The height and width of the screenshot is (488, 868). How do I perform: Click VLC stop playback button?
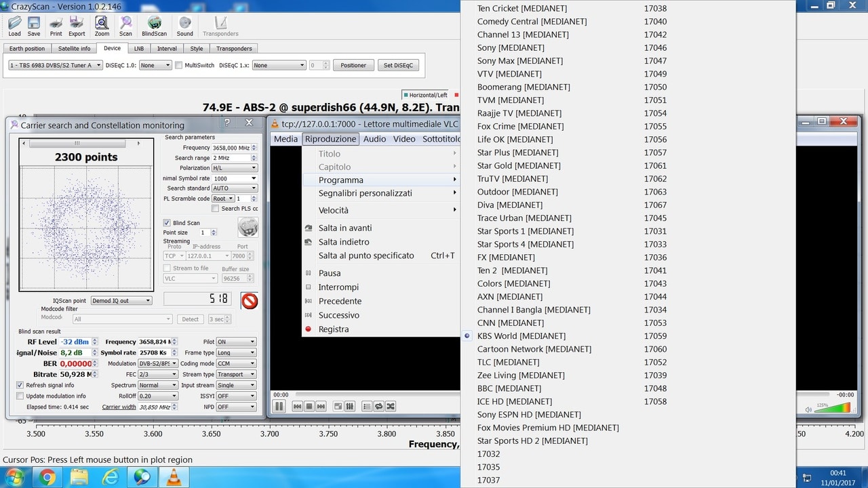click(x=309, y=406)
